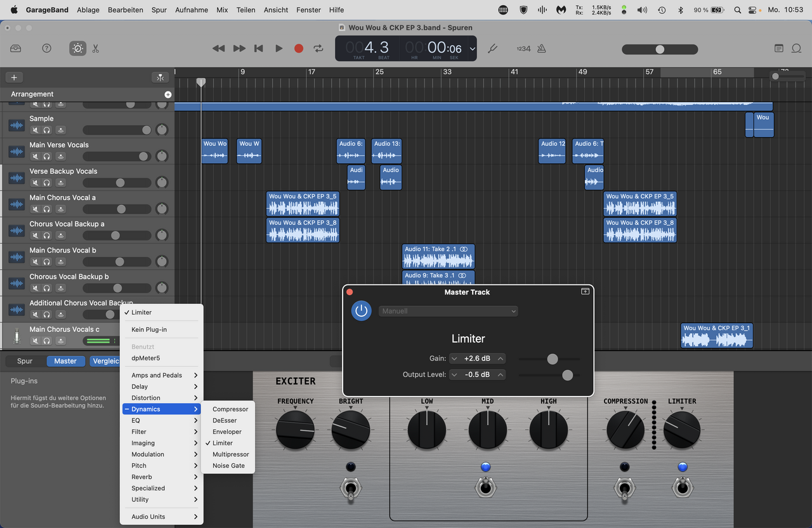Open the Manuell preset dropdown

(x=449, y=311)
